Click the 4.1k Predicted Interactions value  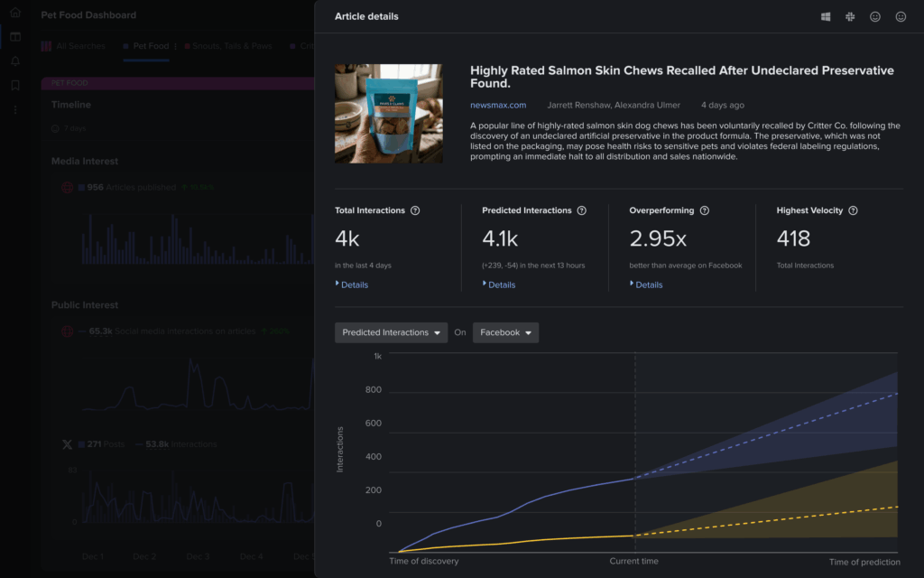click(x=500, y=238)
